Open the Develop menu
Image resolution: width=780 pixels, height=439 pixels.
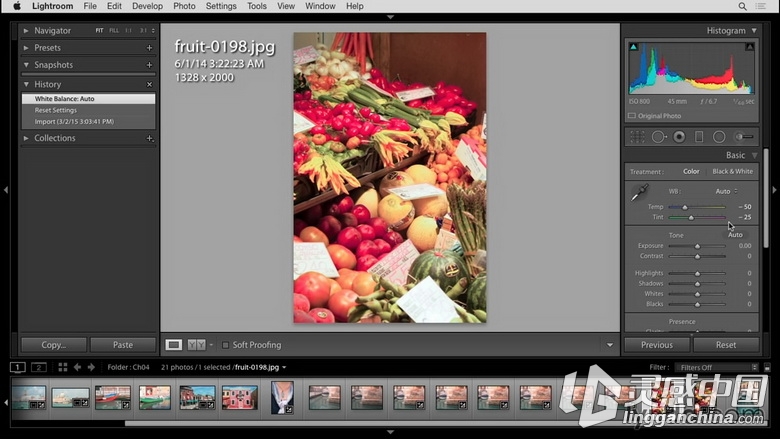[147, 6]
